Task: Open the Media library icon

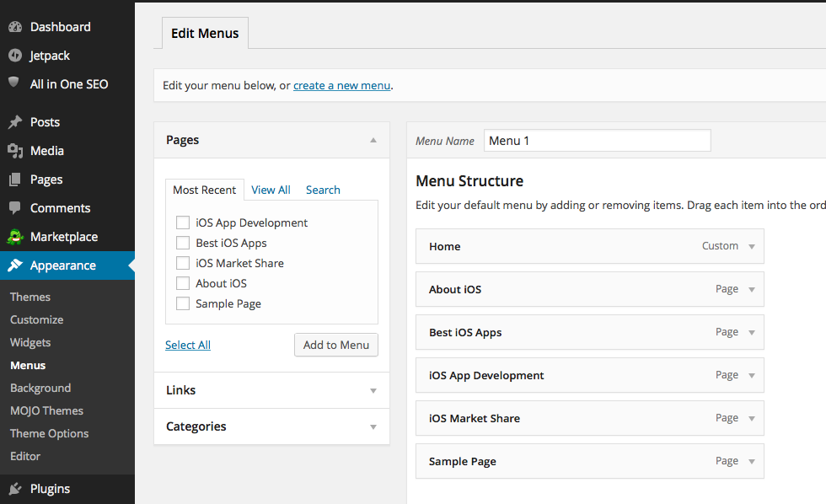Action: [x=15, y=150]
